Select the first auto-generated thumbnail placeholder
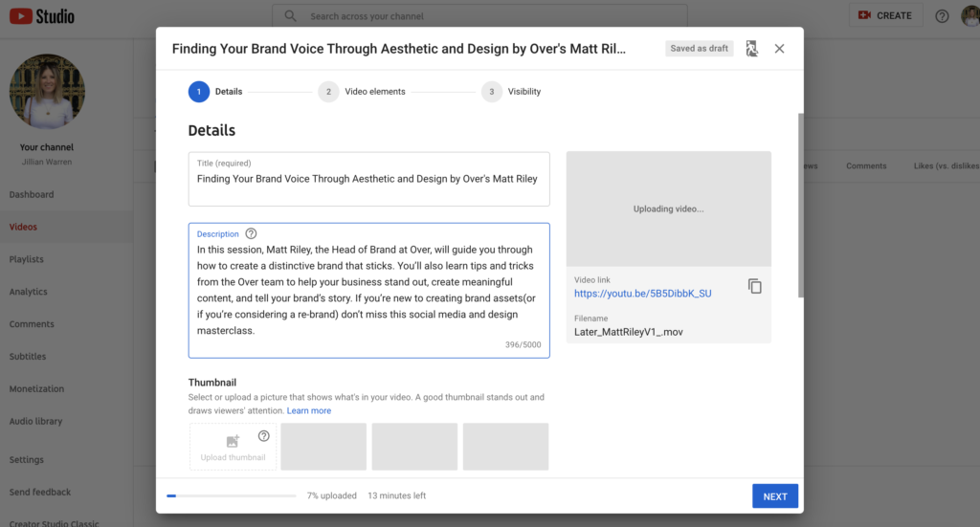This screenshot has height=527, width=980. pyautogui.click(x=323, y=447)
